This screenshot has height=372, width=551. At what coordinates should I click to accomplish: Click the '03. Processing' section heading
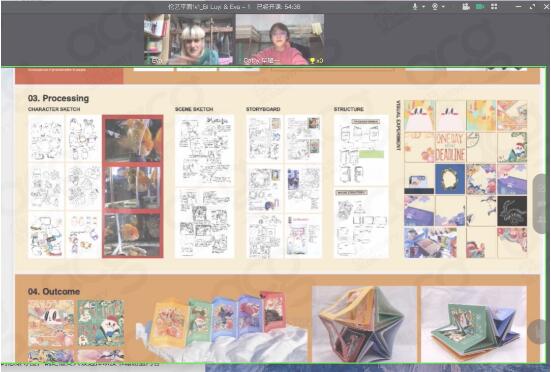tap(58, 98)
